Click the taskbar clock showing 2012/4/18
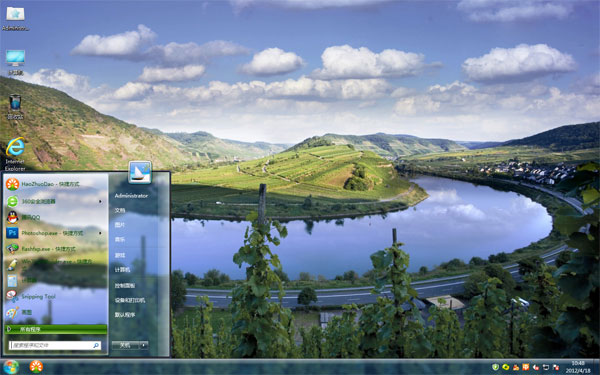Image resolution: width=600 pixels, height=375 pixels. click(x=578, y=367)
